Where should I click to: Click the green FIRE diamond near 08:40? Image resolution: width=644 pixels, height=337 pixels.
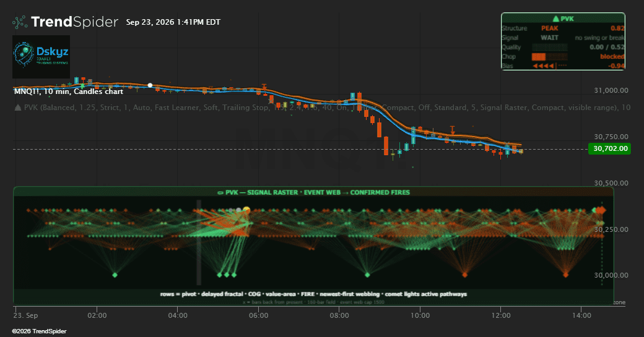368,275
